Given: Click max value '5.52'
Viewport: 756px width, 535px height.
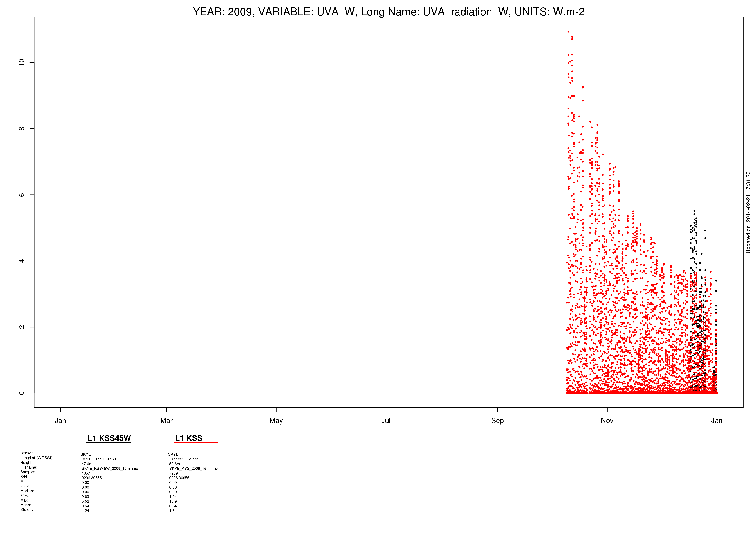Looking at the screenshot, I should [x=85, y=501].
